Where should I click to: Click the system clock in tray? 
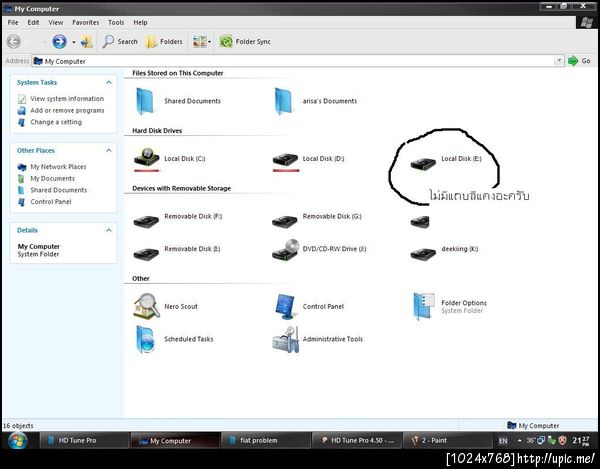point(581,441)
